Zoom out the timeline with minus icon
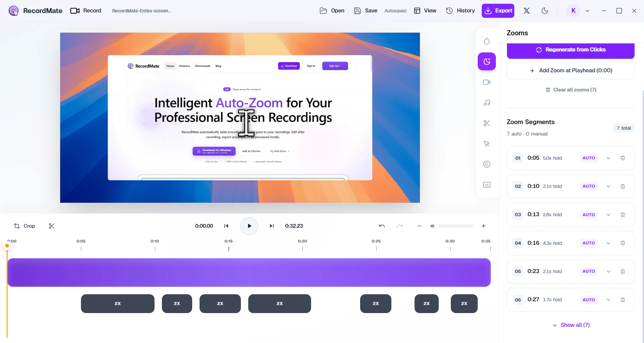 tap(419, 226)
